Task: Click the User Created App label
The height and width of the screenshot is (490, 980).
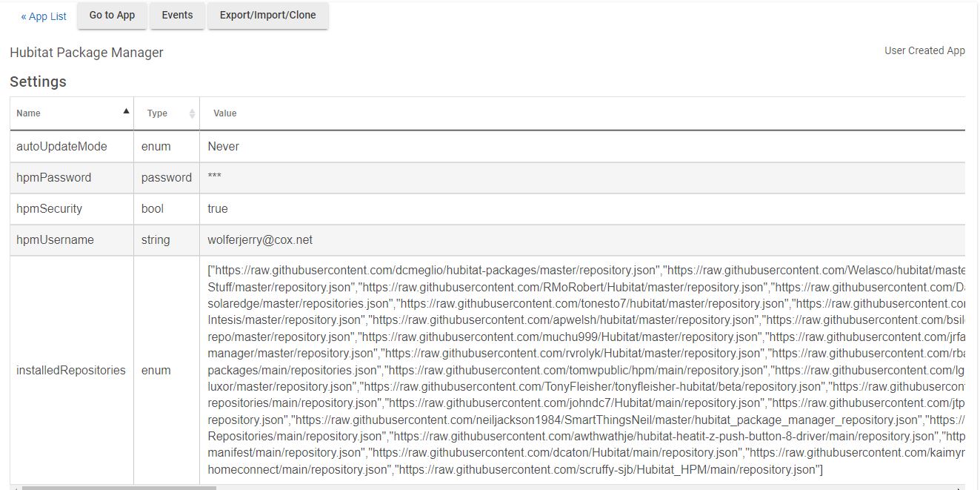Action: click(x=924, y=51)
